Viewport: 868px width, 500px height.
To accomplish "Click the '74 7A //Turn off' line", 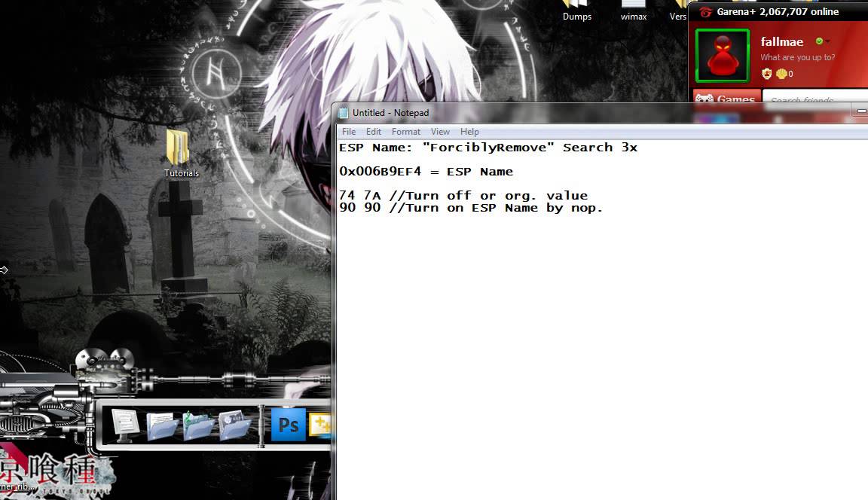I will tap(463, 196).
